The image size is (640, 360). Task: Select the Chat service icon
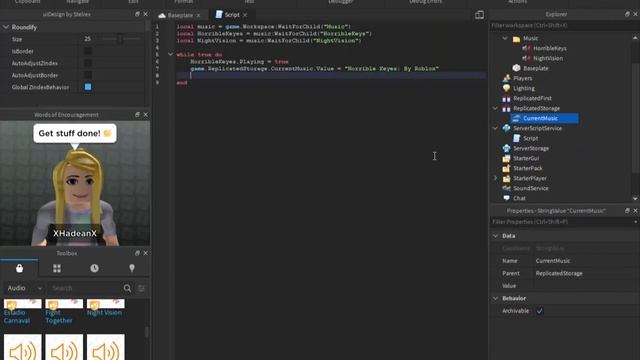click(507, 198)
